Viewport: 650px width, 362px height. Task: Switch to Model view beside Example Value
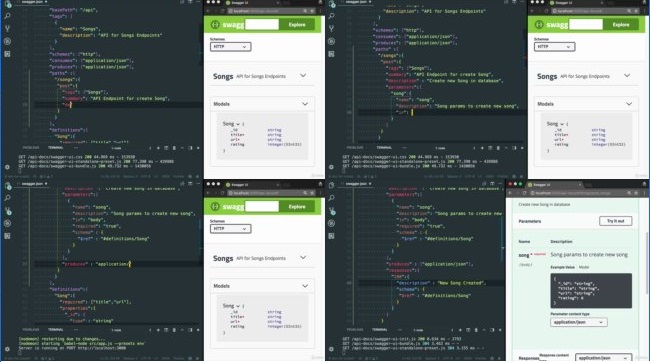(584, 267)
